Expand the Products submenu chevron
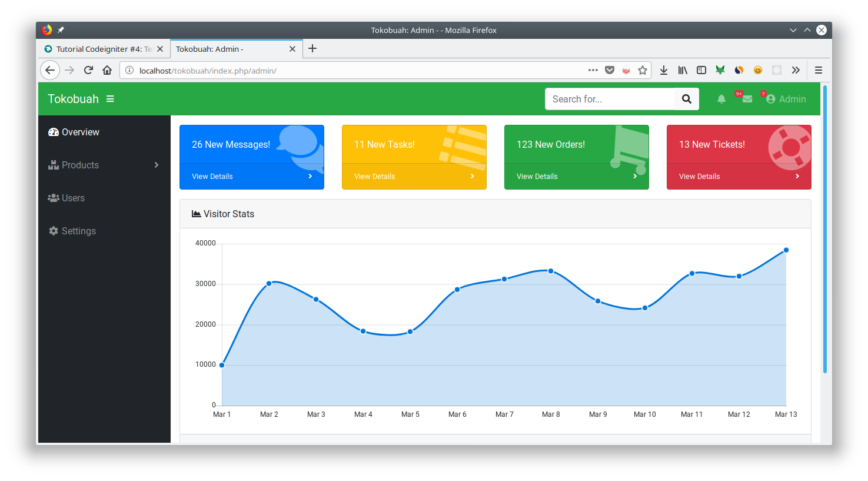The height and width of the screenshot is (481, 868). (x=157, y=165)
